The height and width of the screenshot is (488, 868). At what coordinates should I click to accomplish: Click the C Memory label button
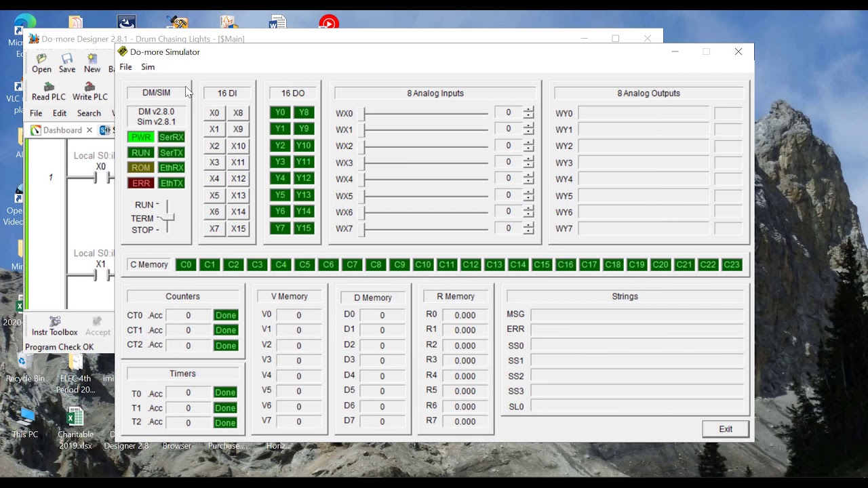[x=149, y=265]
